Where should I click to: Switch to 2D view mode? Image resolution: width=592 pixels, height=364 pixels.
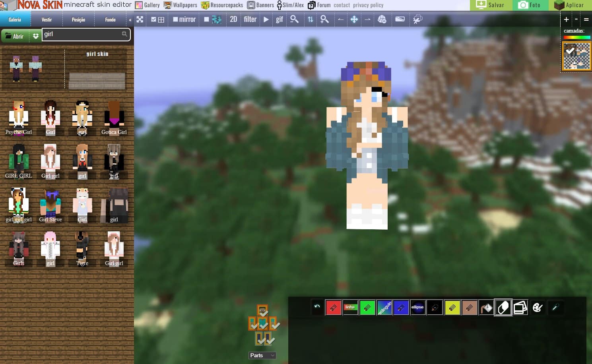(234, 19)
